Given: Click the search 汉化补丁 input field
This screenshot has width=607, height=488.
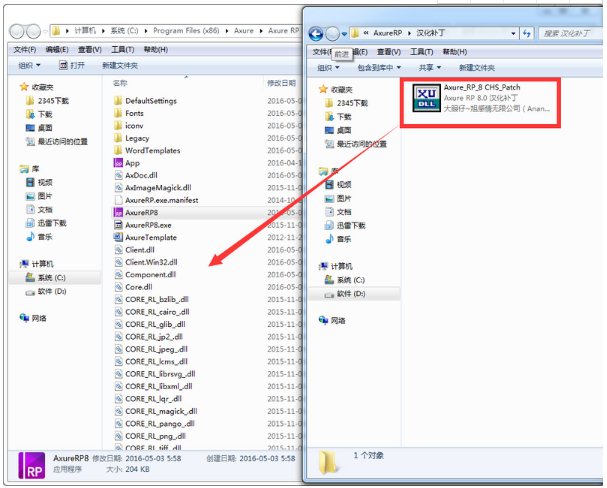Looking at the screenshot, I should [569, 34].
